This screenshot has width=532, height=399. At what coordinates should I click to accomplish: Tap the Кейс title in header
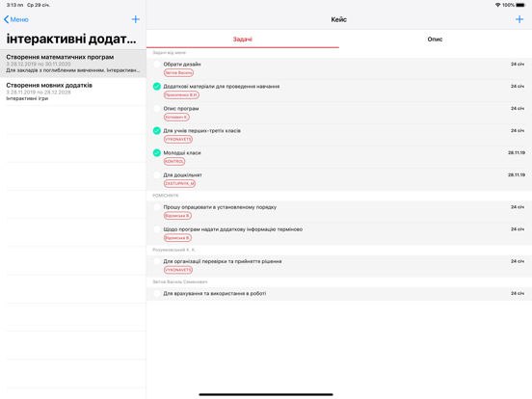pyautogui.click(x=339, y=19)
